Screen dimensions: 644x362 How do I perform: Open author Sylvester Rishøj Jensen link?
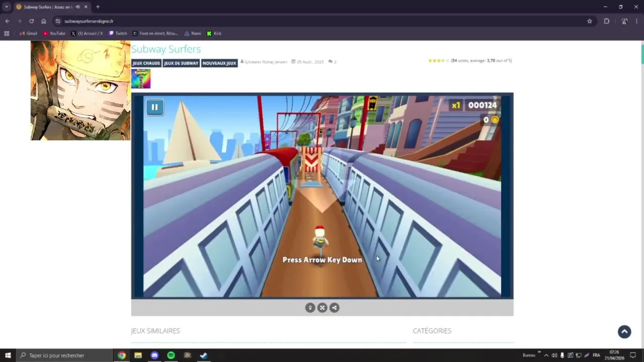click(266, 62)
